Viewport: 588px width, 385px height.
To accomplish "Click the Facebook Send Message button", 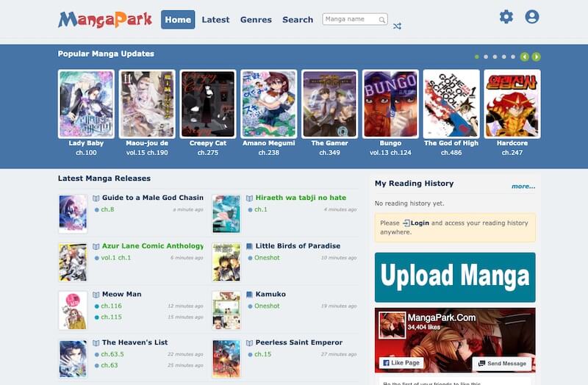I will pos(503,363).
